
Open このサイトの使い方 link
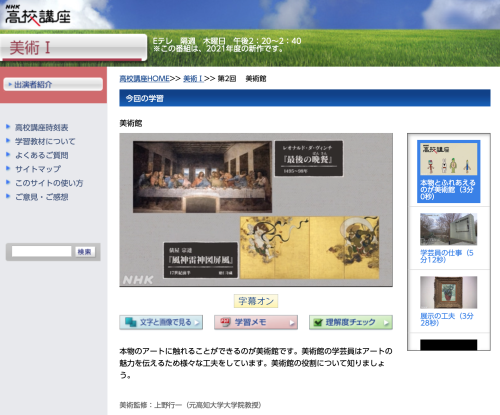click(49, 183)
